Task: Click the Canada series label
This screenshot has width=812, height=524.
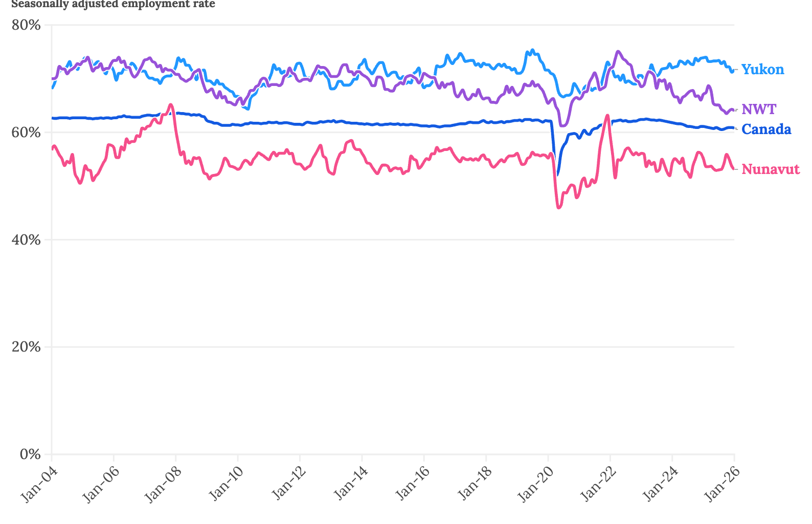Action: pos(766,129)
